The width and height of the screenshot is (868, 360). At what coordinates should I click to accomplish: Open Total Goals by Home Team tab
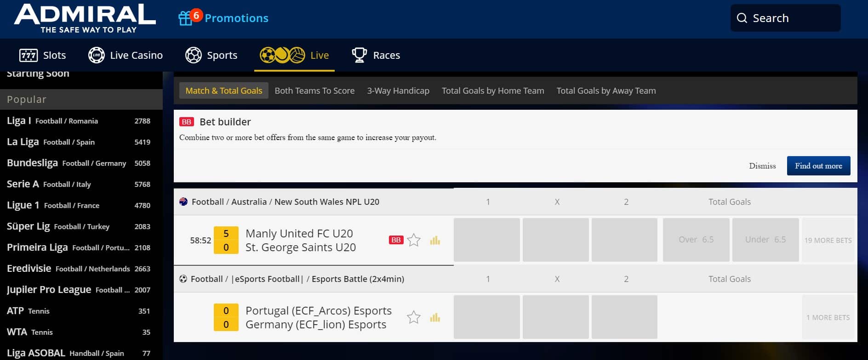tap(493, 91)
